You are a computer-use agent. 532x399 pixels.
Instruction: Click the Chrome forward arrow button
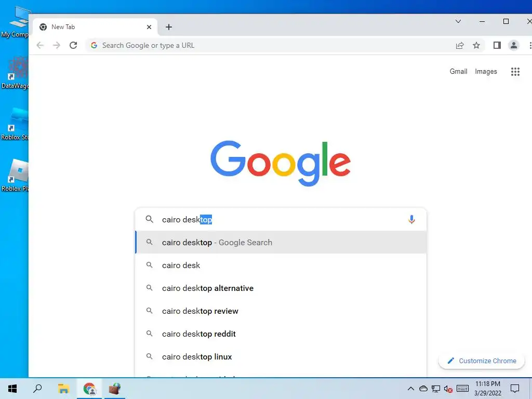tap(56, 45)
